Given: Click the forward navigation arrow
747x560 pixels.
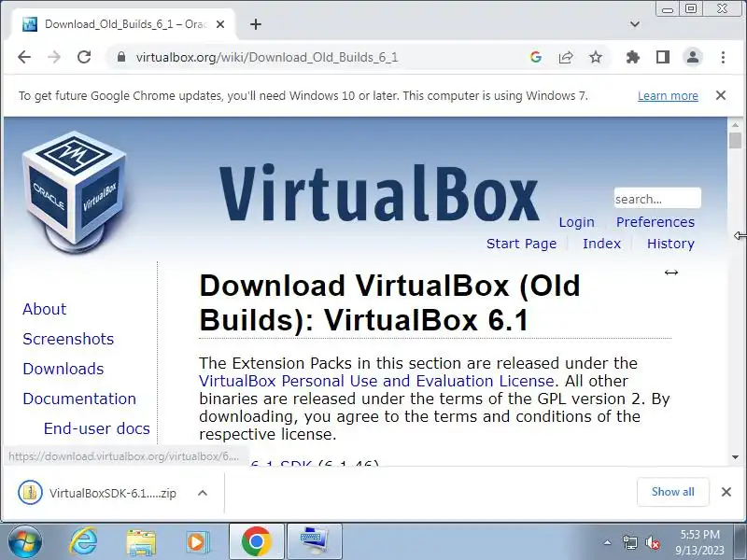Looking at the screenshot, I should coord(54,57).
